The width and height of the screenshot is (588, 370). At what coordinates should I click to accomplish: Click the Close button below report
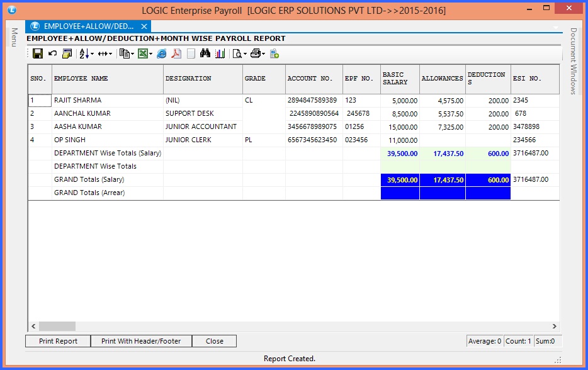(x=215, y=341)
